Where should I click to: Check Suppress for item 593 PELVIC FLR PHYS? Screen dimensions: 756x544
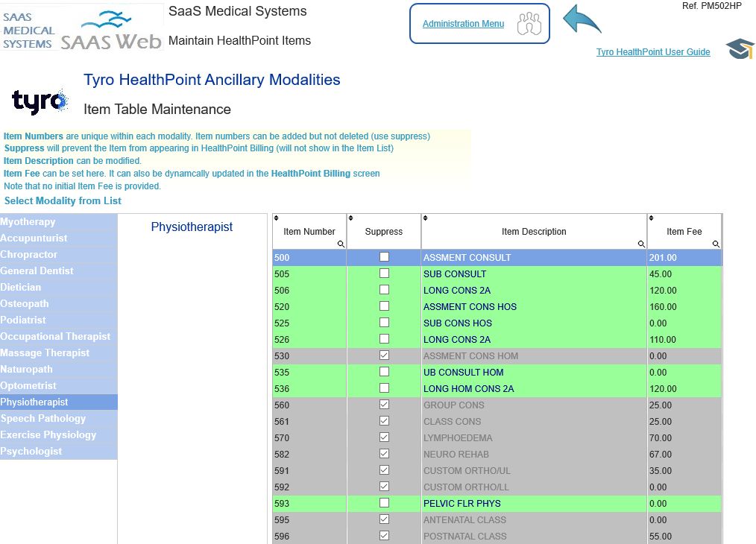[x=384, y=502]
